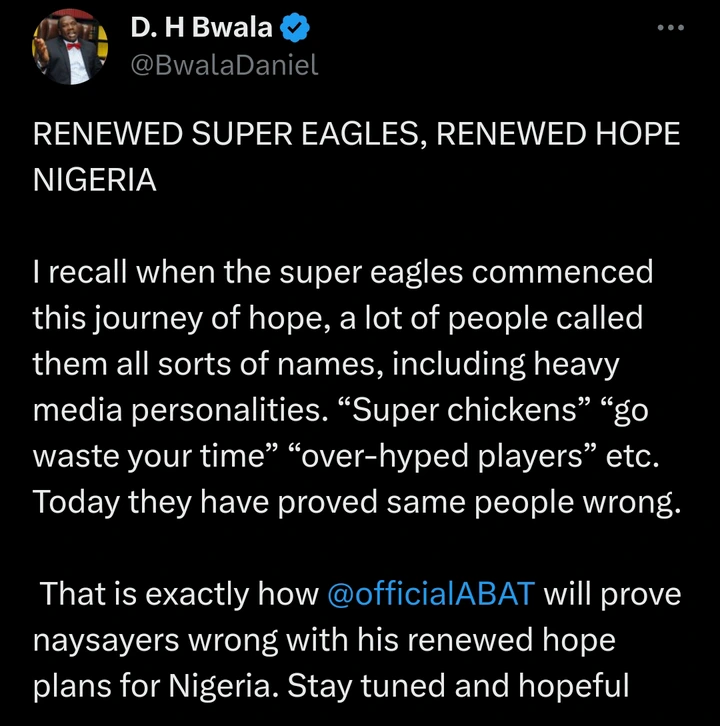Image resolution: width=720 pixels, height=726 pixels.
Task: Click the sentence "Today they have proved same people wrong"
Action: [x=357, y=503]
